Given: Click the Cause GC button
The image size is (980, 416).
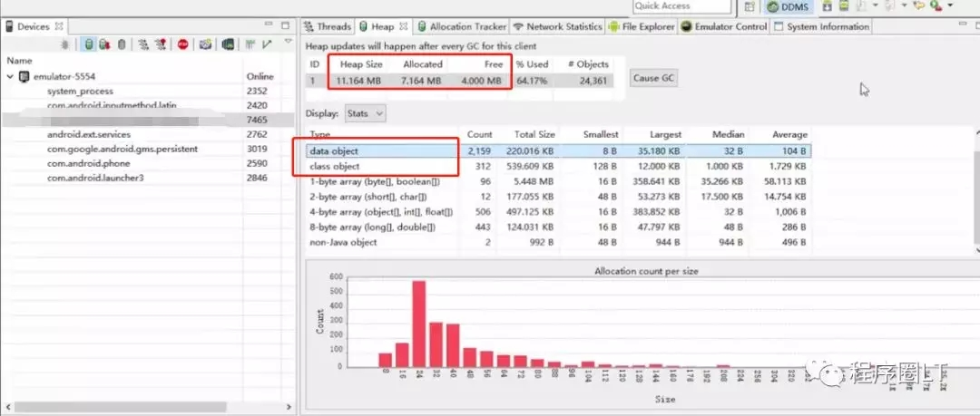Looking at the screenshot, I should (x=653, y=78).
